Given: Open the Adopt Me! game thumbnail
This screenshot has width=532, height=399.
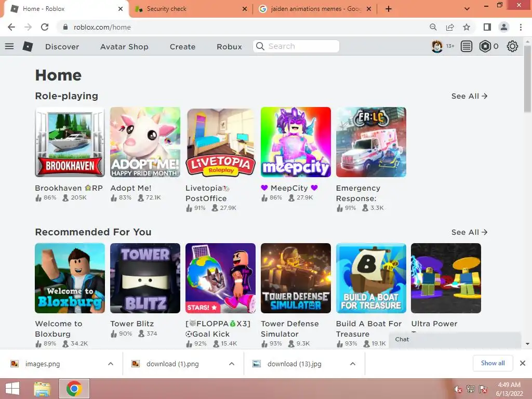Looking at the screenshot, I should [145, 142].
